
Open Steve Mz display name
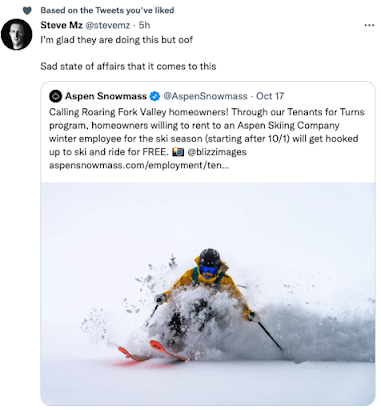[61, 25]
